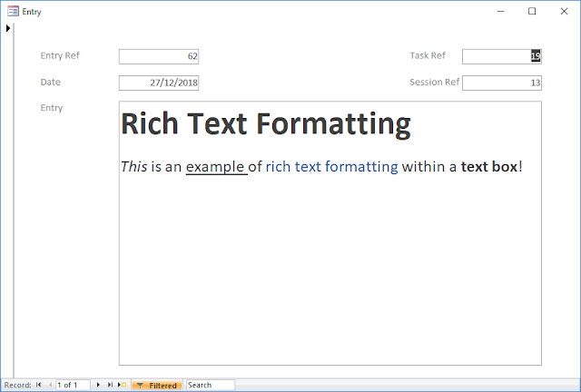Click the Date label
This screenshot has width=581, height=392.
(51, 82)
